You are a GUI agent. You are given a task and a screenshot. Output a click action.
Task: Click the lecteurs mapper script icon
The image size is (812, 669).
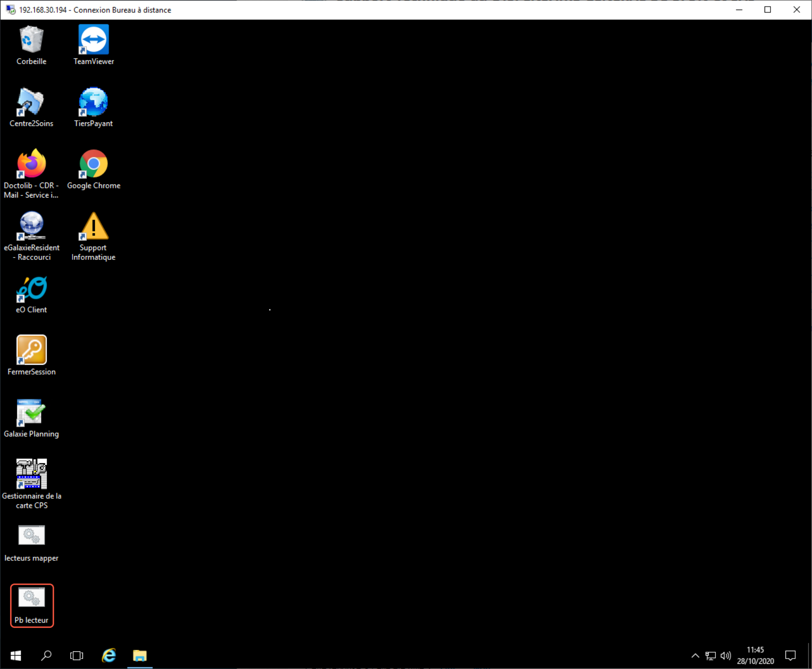(x=31, y=536)
